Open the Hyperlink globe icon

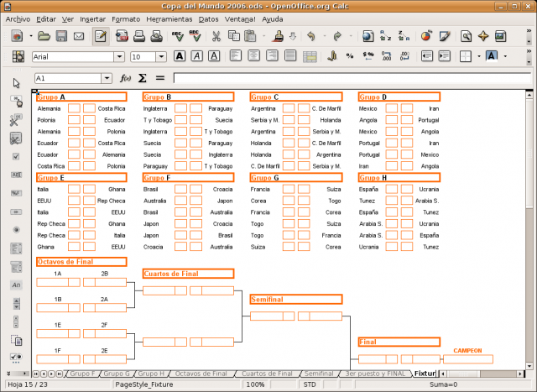click(368, 36)
